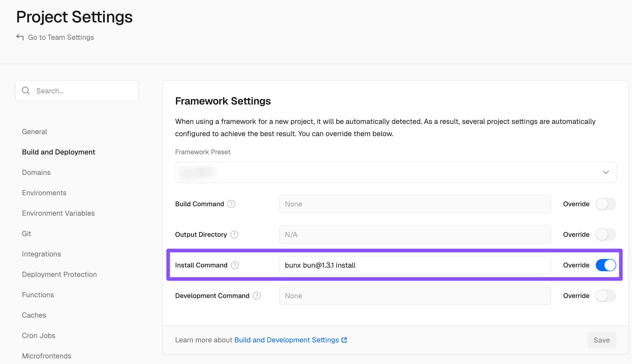Open the Build and Development Settings link
Screen dimensions: 632x364
pyautogui.click(x=286, y=340)
